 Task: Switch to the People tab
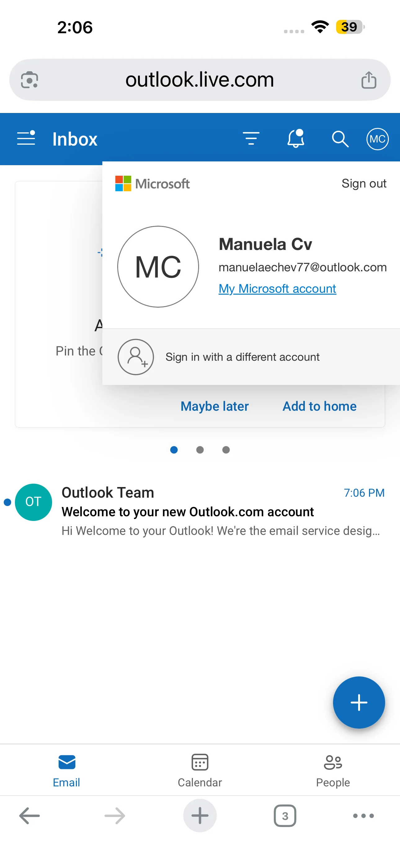[x=333, y=771]
